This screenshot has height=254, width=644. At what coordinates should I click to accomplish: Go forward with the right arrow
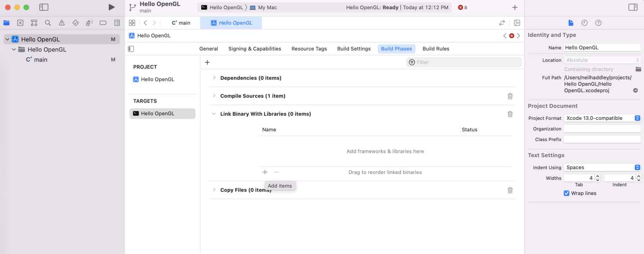tap(154, 23)
